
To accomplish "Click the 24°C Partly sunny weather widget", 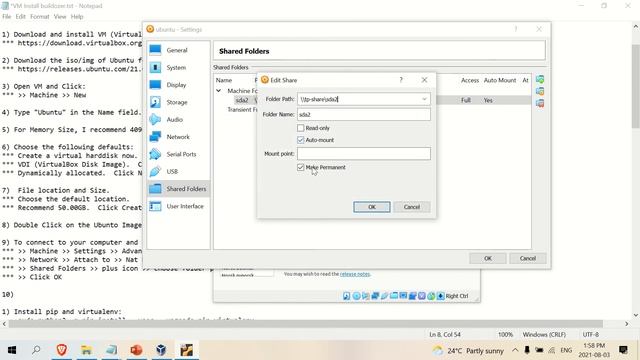I will click(x=468, y=351).
